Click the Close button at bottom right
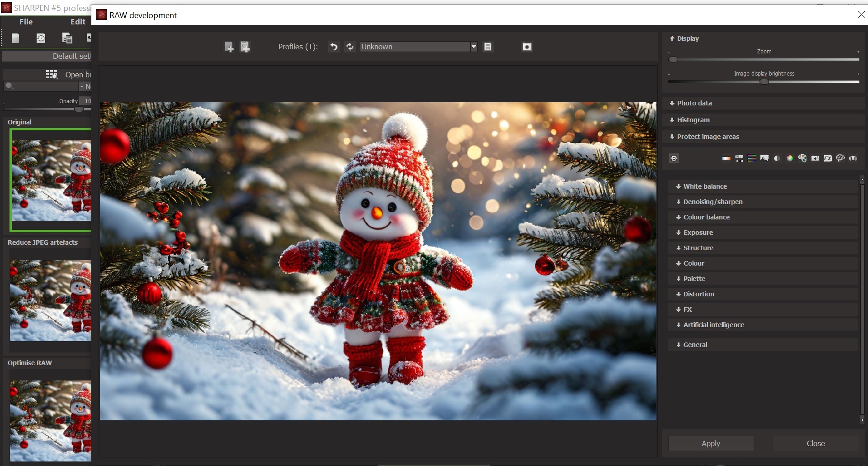The width and height of the screenshot is (868, 466). click(816, 443)
